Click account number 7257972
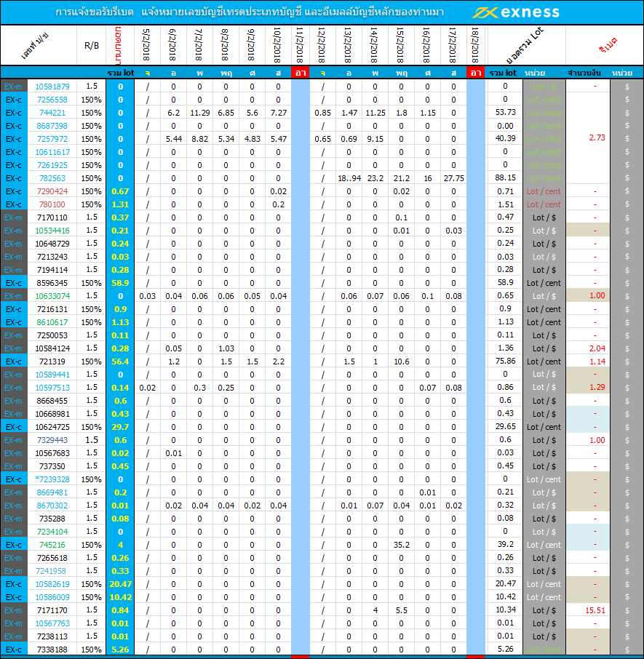The height and width of the screenshot is (659, 644). point(52,139)
